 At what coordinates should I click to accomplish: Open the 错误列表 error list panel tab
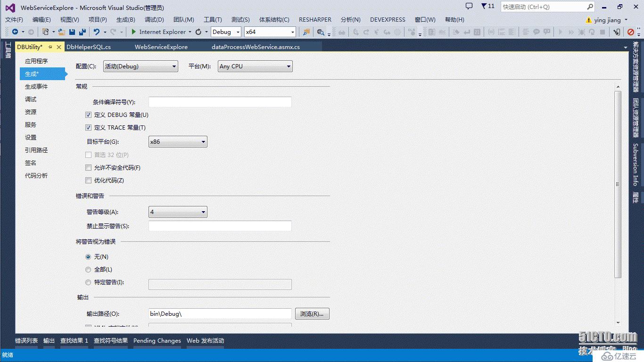(x=26, y=340)
